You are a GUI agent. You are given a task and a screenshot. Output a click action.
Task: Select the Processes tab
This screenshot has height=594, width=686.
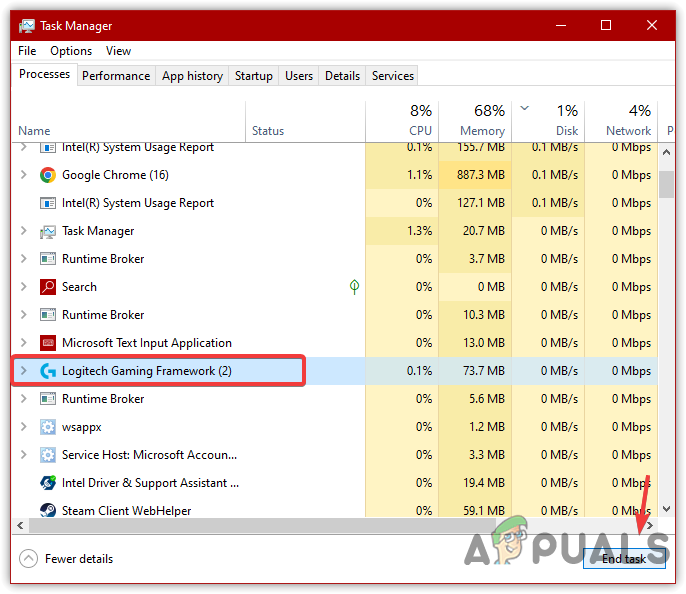(x=44, y=75)
